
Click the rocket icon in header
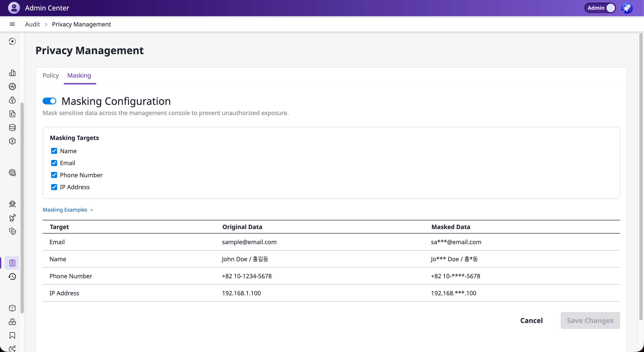627,8
